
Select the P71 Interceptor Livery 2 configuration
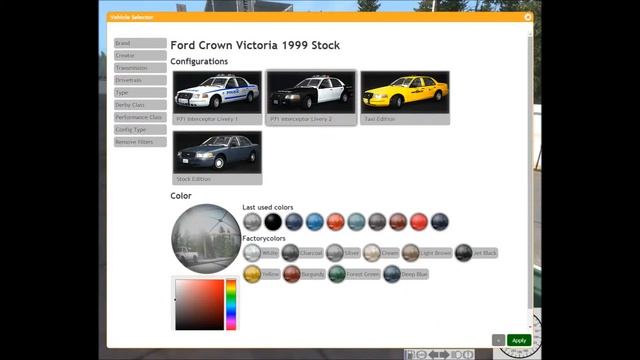pyautogui.click(x=311, y=98)
